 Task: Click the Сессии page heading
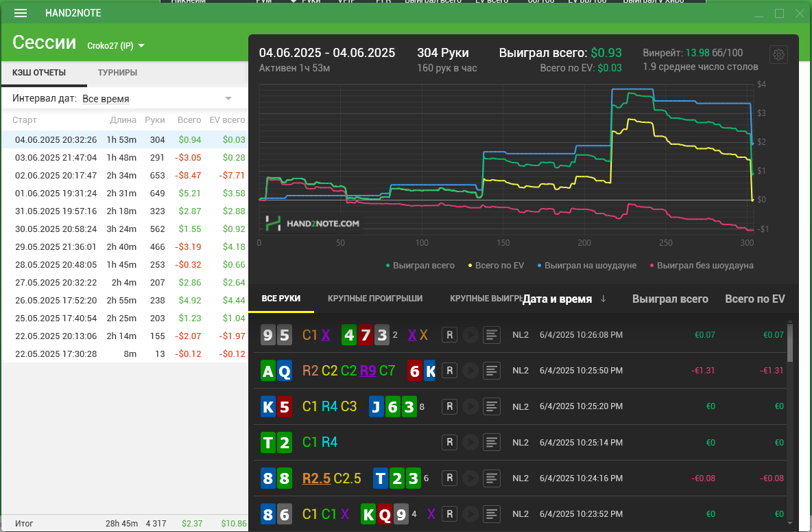pyautogui.click(x=44, y=43)
